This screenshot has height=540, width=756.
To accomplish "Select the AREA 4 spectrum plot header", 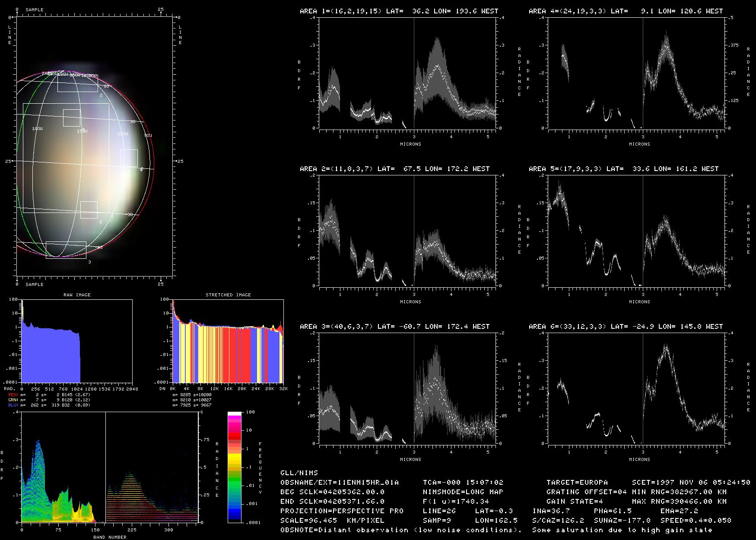I will (x=626, y=11).
